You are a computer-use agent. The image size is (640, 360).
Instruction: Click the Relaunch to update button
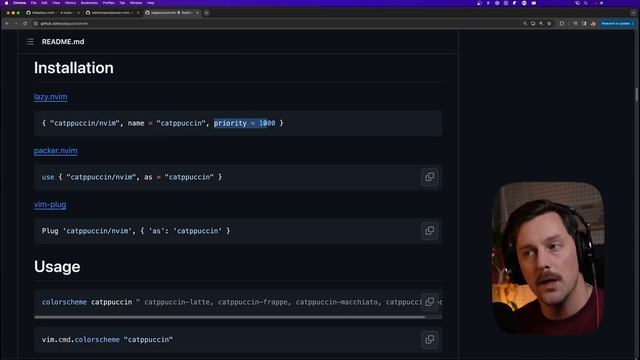[616, 24]
